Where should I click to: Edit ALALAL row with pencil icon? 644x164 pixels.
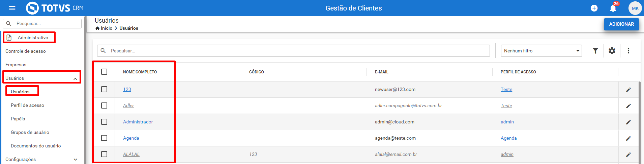(x=628, y=155)
